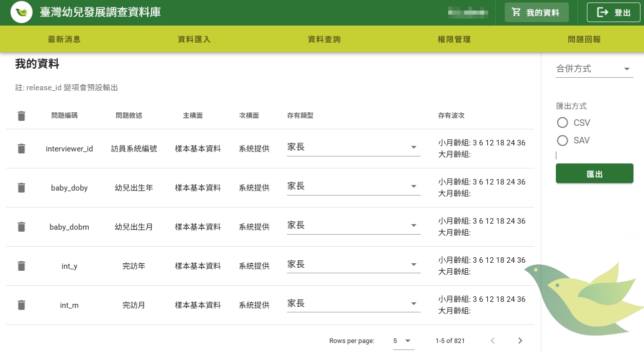
Task: Open 我的資料 cart button in header
Action: point(536,13)
